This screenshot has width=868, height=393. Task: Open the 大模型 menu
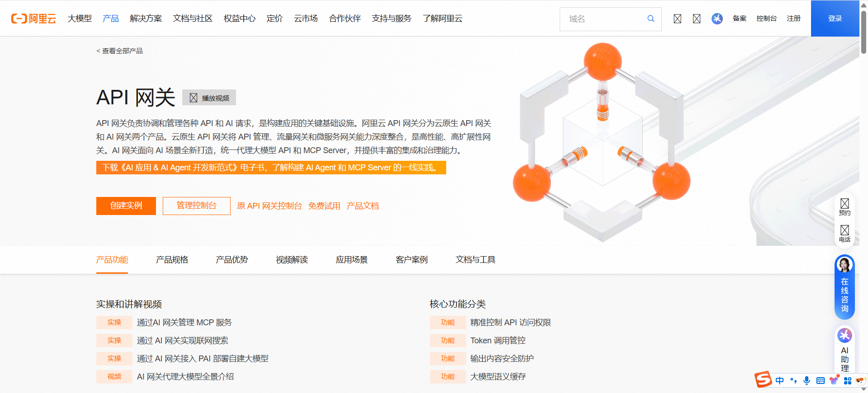click(80, 19)
